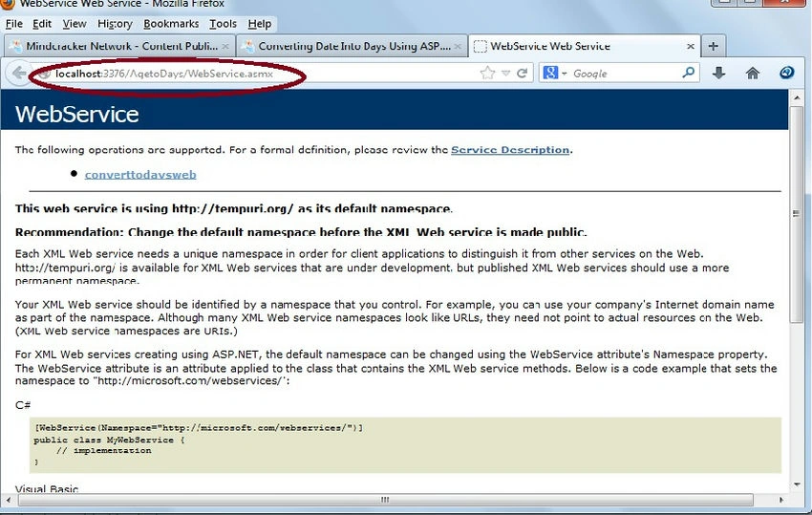
Task: Click the C# code example label
Action: (23, 405)
